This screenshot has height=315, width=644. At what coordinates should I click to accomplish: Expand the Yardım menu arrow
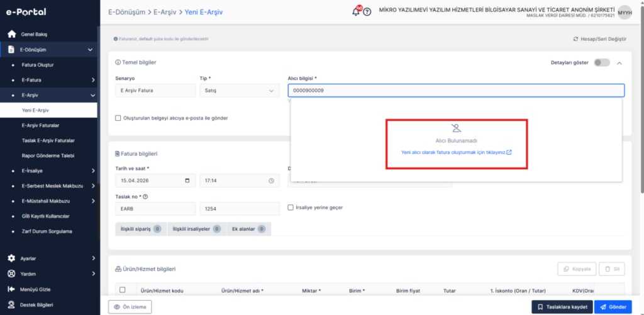pos(93,274)
